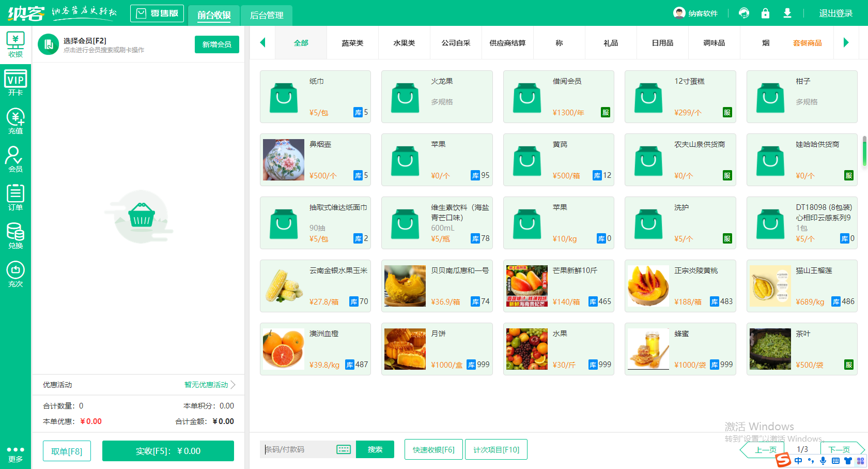Viewport: 868px width, 469px height.
Task: Open the 会员 member sidebar icon
Action: (x=16, y=159)
